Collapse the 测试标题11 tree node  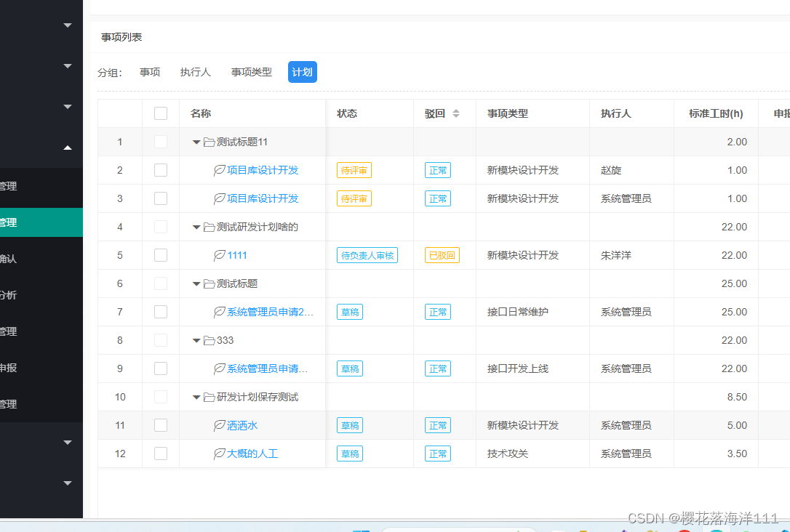coord(195,142)
